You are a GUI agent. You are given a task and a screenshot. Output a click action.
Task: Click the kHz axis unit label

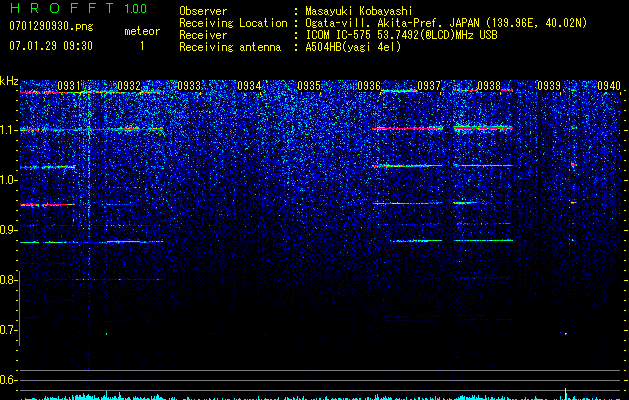click(x=9, y=81)
